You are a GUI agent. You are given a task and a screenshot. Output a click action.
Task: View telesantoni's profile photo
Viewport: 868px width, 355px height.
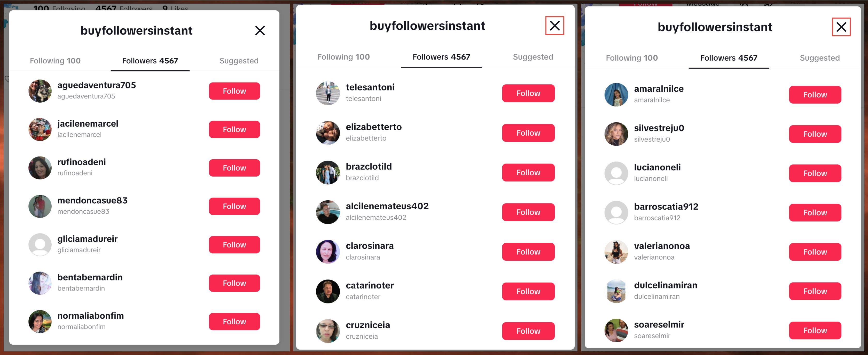pos(327,93)
